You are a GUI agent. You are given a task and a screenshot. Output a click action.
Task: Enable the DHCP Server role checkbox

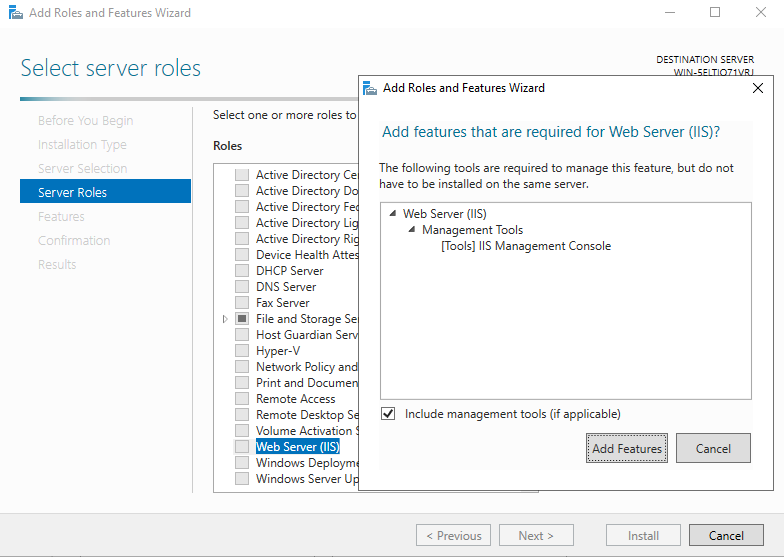242,271
